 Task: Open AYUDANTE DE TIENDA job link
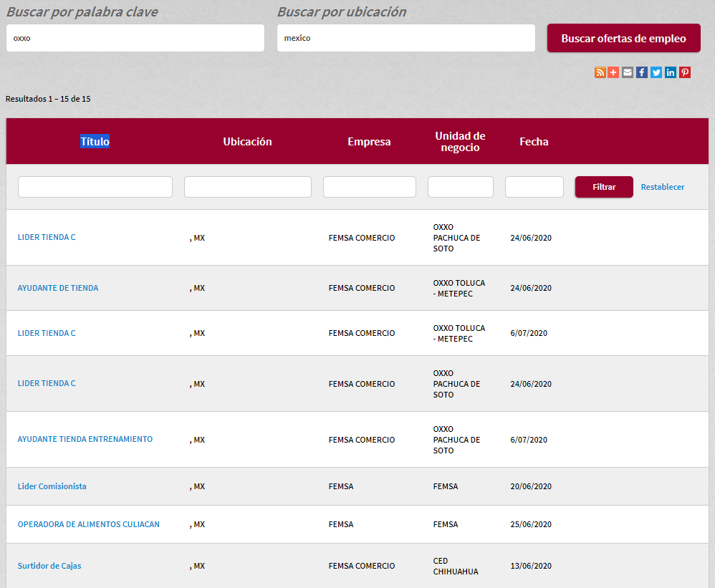[58, 288]
